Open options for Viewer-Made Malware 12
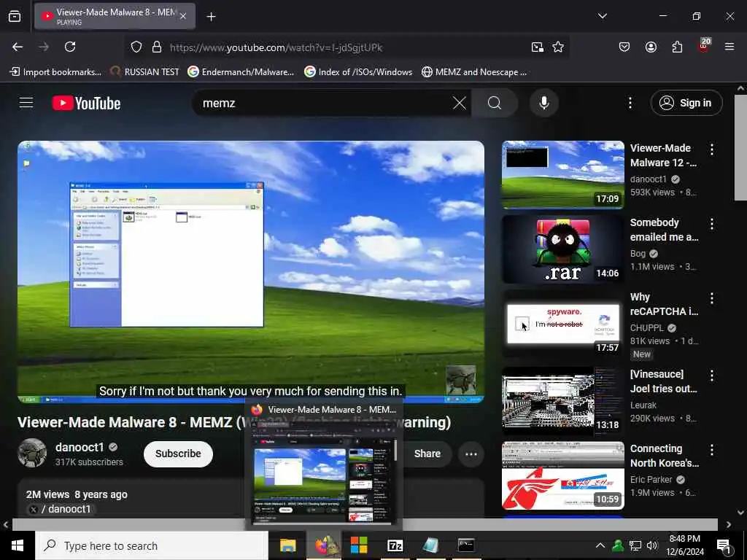The width and height of the screenshot is (747, 560). point(712,149)
